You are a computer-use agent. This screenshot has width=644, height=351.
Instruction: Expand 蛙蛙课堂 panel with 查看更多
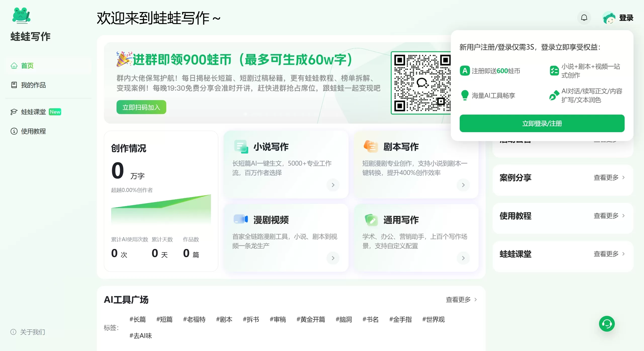point(609,254)
